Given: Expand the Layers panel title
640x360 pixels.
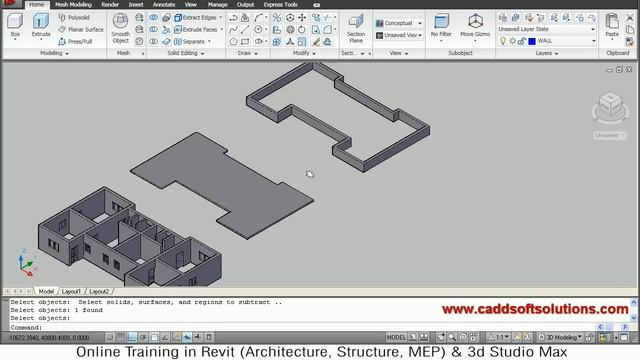Looking at the screenshot, I should click(x=547, y=53).
